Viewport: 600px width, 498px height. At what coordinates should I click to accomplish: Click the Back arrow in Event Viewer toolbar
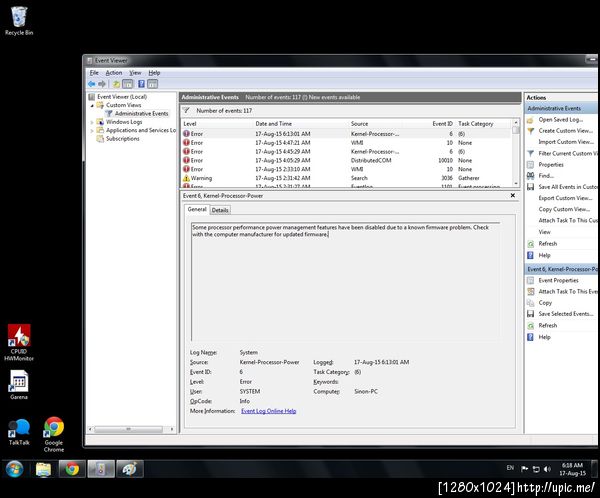[92, 84]
